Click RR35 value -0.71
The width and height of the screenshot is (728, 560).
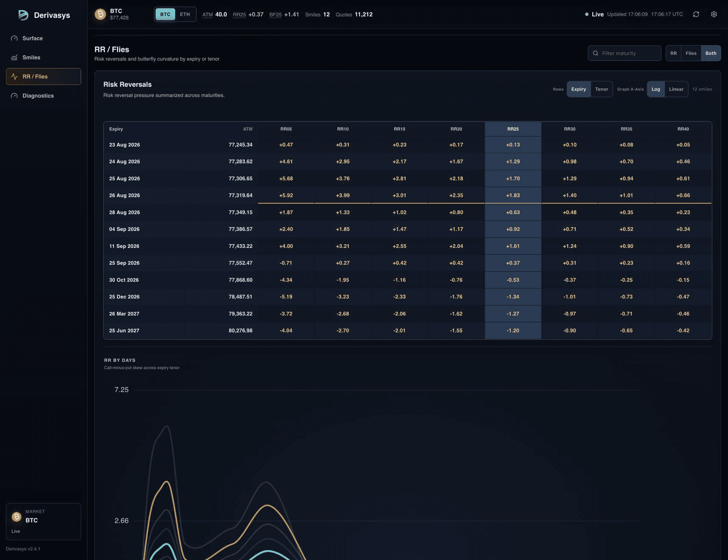(x=626, y=314)
